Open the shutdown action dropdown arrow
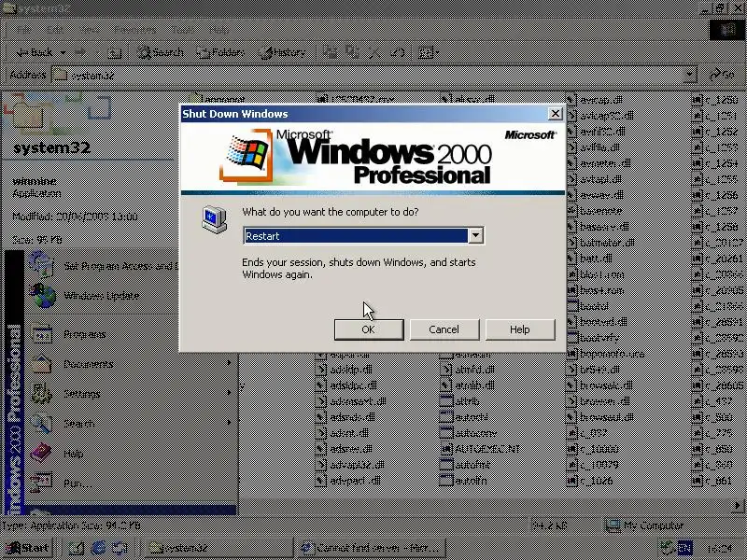This screenshot has height=560, width=747. (x=475, y=236)
